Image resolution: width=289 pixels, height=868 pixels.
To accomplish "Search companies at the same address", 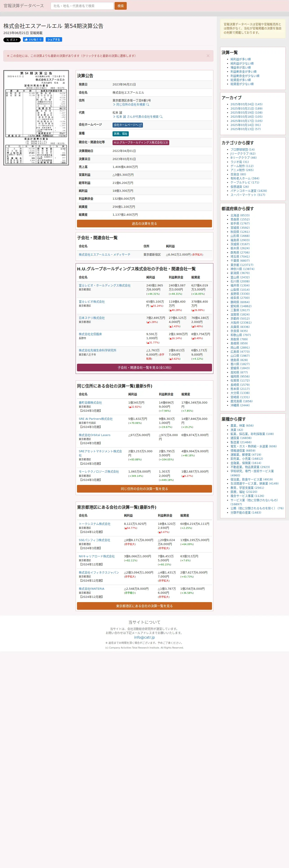I will tap(131, 105).
